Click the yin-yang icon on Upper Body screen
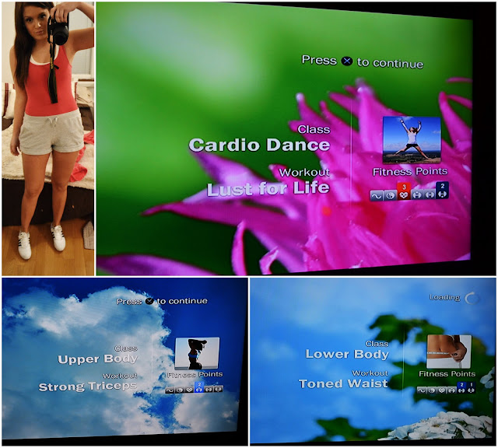Viewport: 498px width, 448px height. point(180,390)
